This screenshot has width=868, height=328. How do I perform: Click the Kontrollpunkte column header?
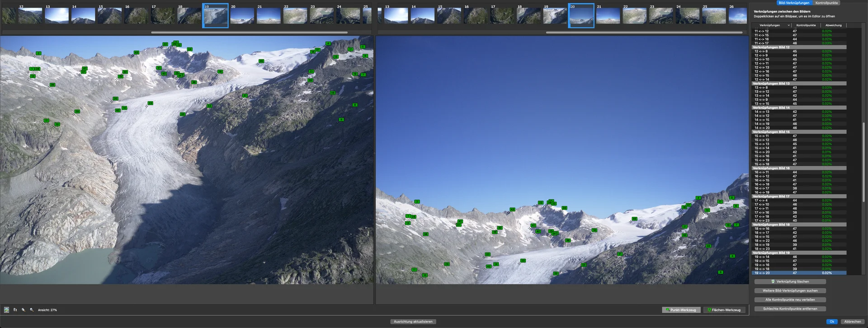pos(806,25)
